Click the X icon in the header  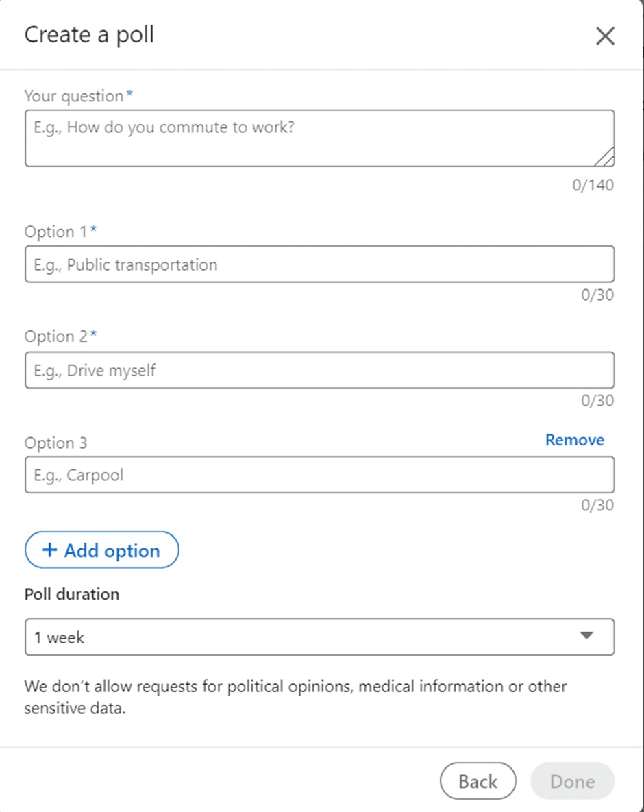click(x=605, y=36)
